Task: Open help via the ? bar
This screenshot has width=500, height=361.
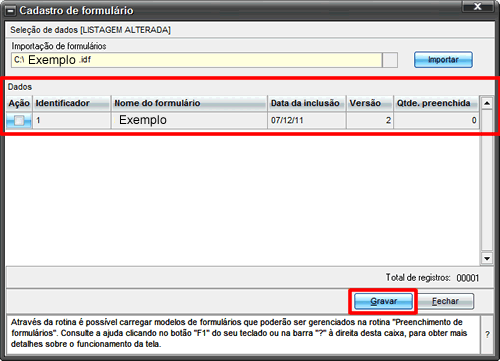Action: (x=487, y=334)
